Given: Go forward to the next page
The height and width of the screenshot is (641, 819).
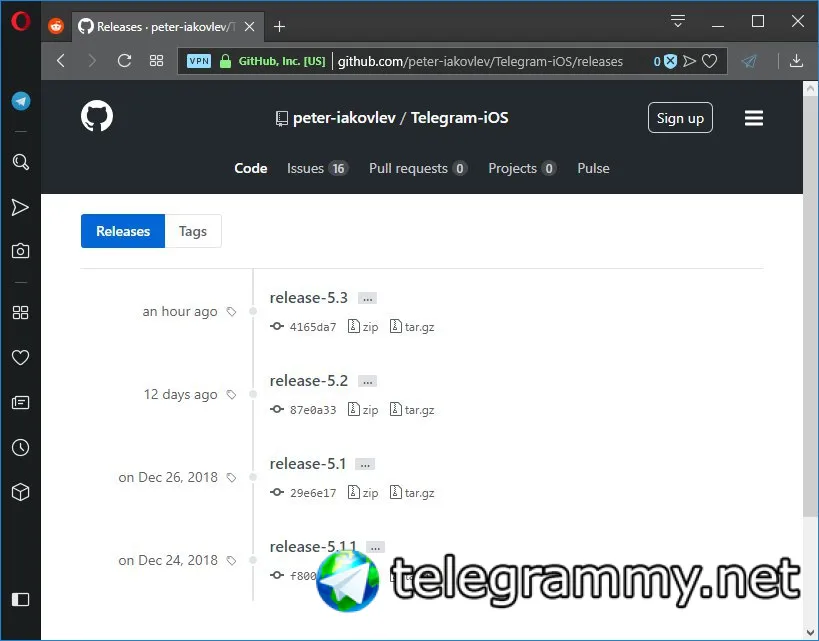Looking at the screenshot, I should tap(92, 61).
